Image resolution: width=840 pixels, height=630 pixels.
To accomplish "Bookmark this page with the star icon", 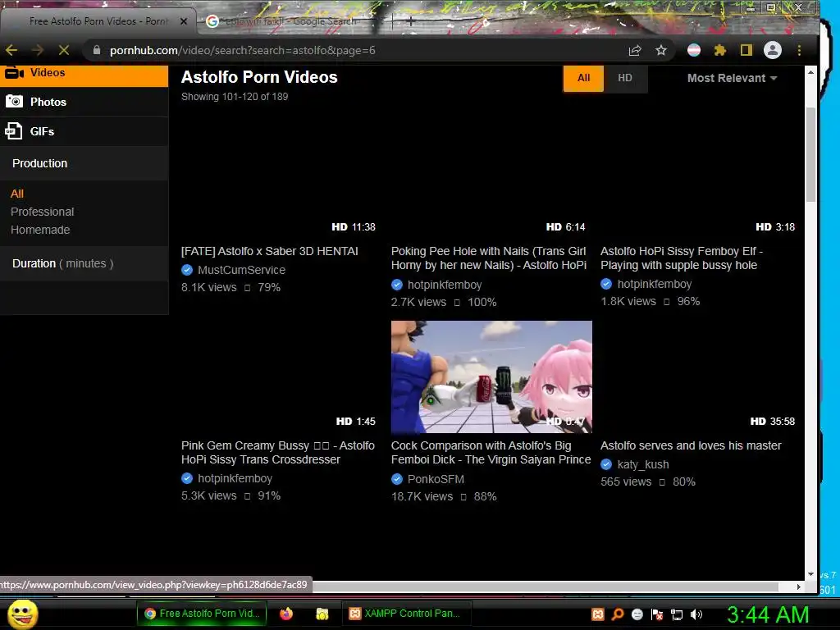I will coord(661,50).
